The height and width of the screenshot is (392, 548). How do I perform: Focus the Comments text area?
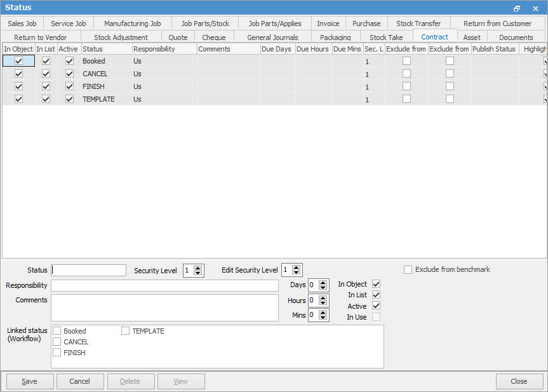(164, 308)
